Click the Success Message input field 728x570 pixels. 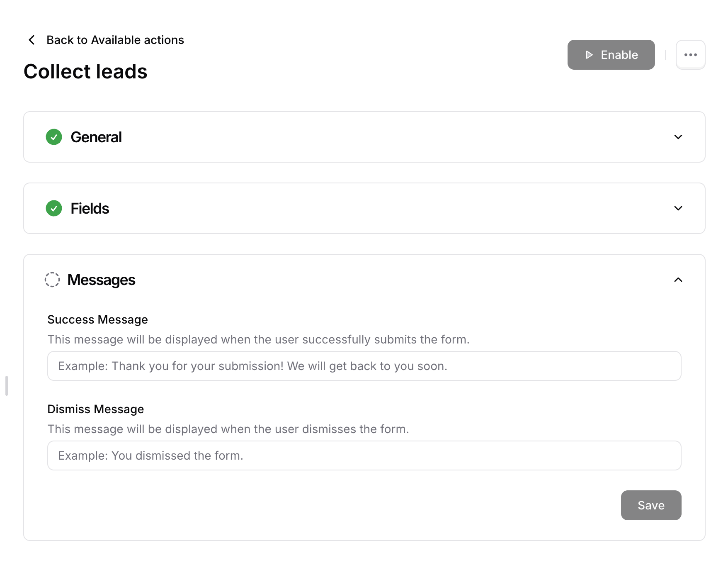point(364,366)
